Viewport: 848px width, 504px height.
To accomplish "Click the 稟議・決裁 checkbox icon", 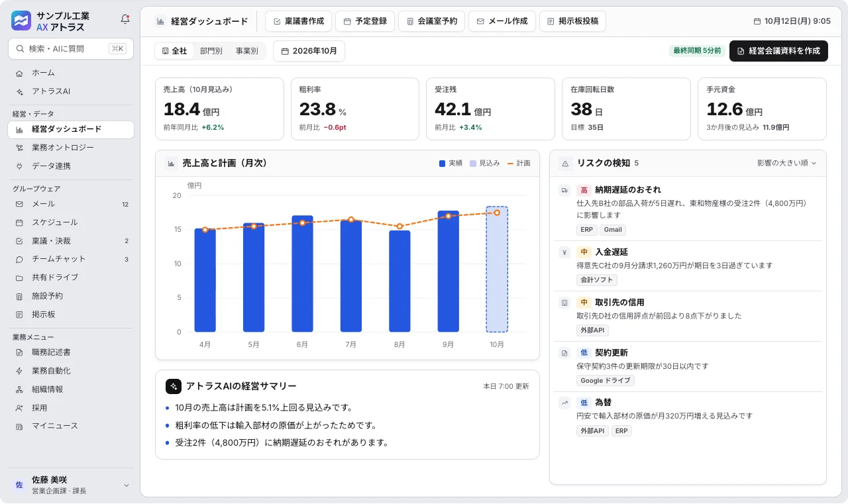I will click(x=19, y=241).
